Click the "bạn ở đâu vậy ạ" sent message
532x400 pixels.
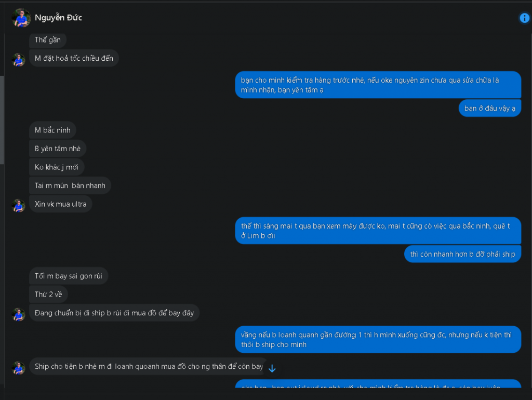[489, 109]
